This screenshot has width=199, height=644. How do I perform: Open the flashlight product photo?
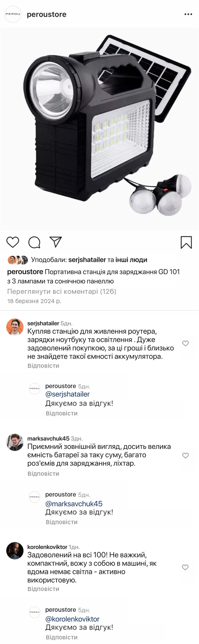click(99, 129)
